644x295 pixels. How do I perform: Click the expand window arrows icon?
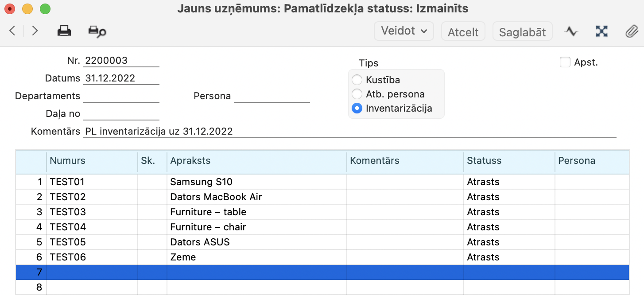(601, 31)
